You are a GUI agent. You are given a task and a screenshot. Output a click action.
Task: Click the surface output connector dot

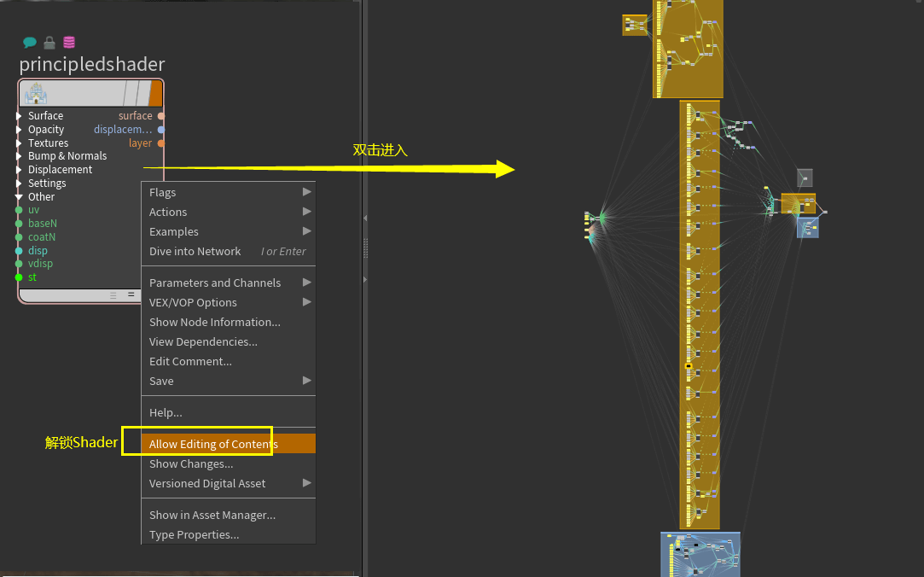pyautogui.click(x=161, y=116)
